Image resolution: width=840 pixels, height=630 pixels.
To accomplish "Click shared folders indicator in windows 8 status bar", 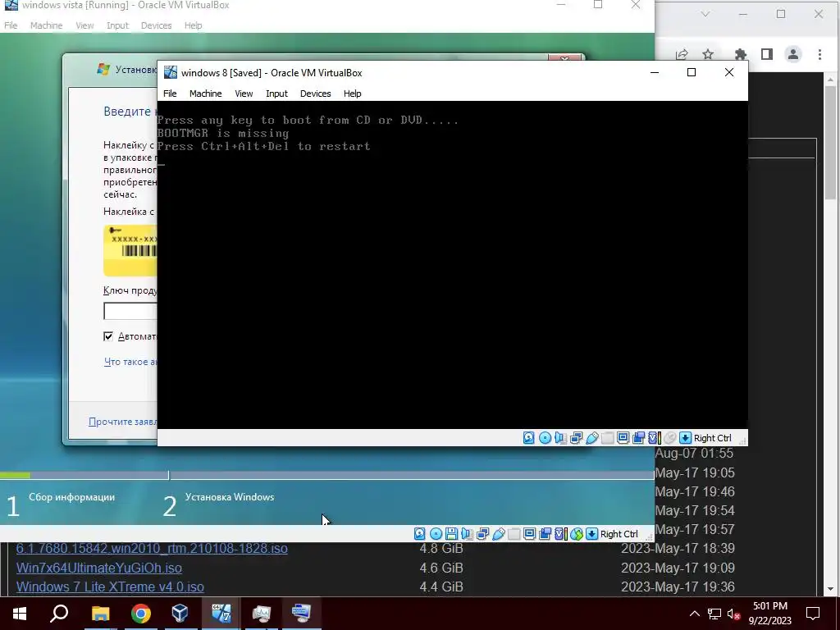I will (608, 438).
